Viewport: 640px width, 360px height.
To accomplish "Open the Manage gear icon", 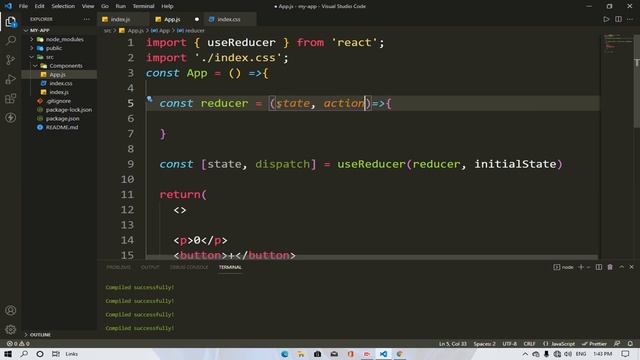I will (11, 329).
